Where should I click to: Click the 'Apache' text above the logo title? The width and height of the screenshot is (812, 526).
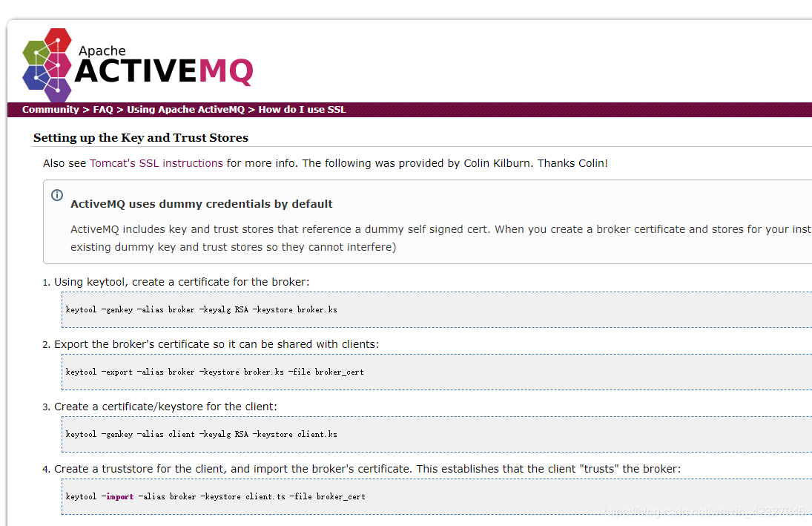pos(102,50)
